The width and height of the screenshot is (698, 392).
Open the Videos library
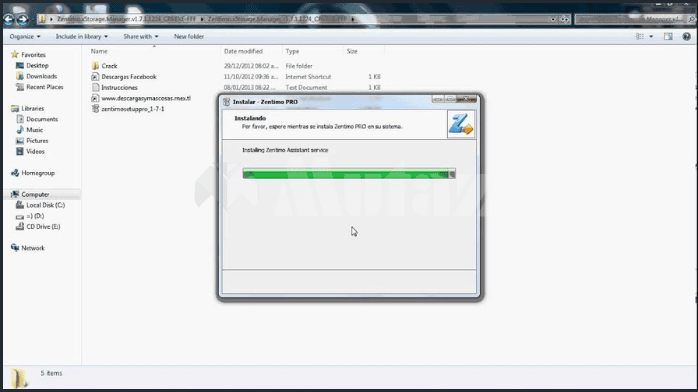35,151
